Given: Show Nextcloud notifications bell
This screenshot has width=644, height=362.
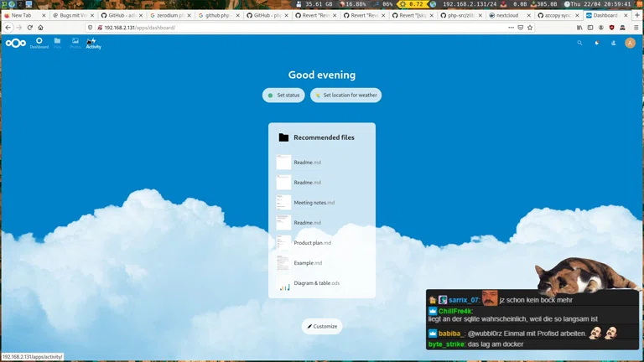Looking at the screenshot, I should (597, 43).
